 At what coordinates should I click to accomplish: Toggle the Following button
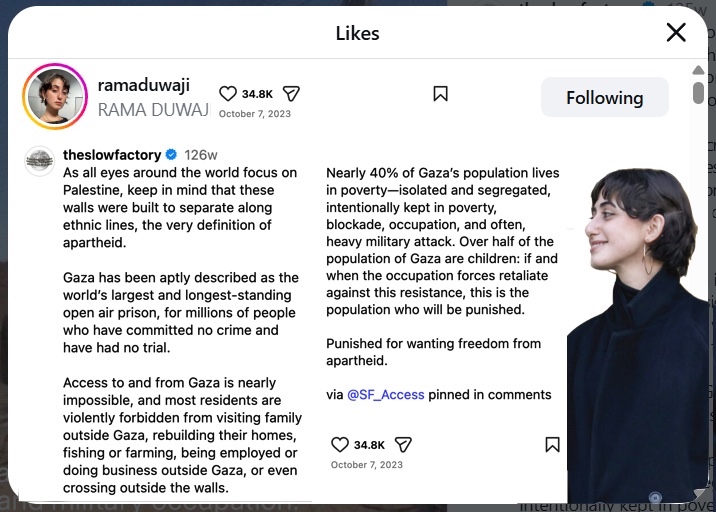tap(604, 97)
